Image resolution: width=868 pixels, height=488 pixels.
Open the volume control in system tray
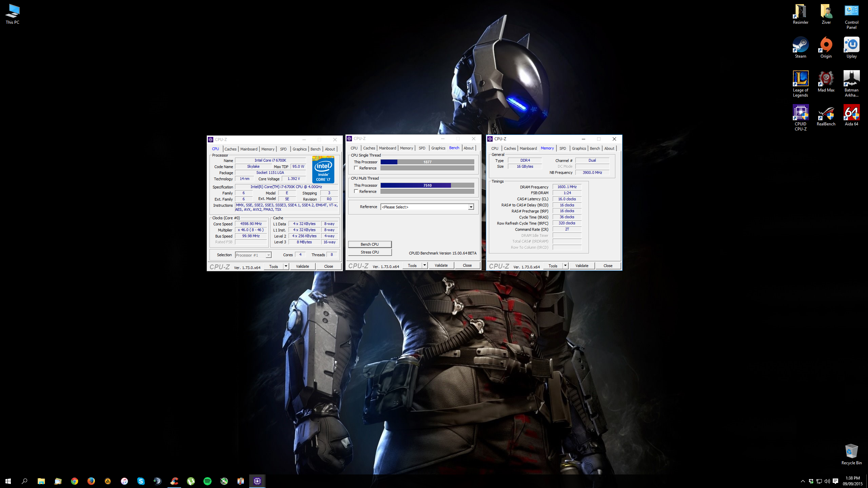827,481
